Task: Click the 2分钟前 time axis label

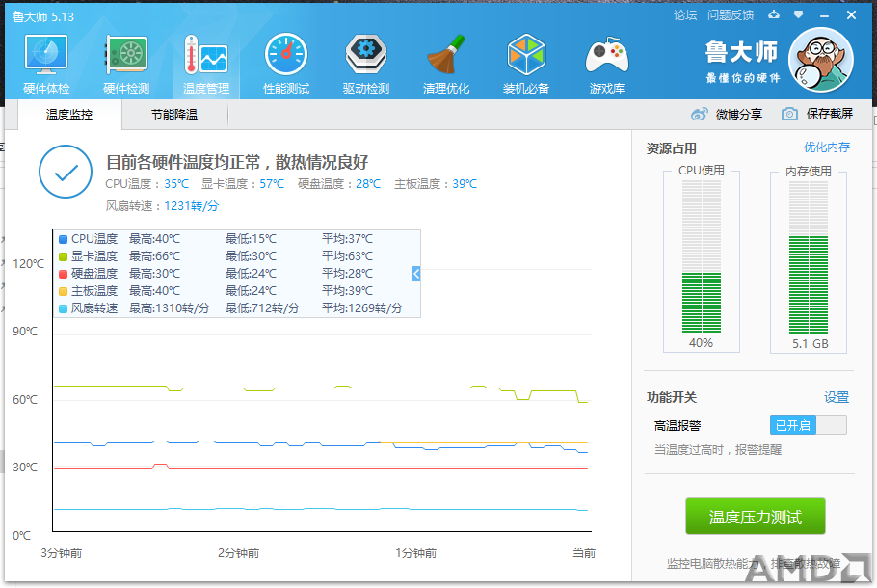Action: tap(238, 552)
